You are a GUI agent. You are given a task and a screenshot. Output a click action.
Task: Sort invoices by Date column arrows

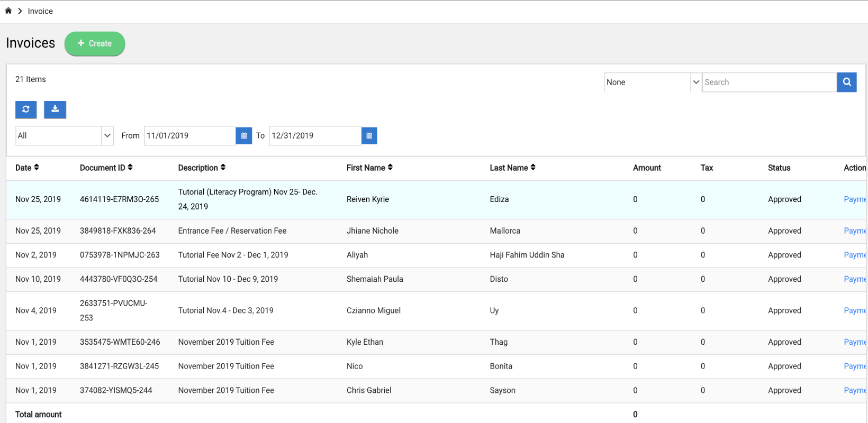pyautogui.click(x=36, y=168)
